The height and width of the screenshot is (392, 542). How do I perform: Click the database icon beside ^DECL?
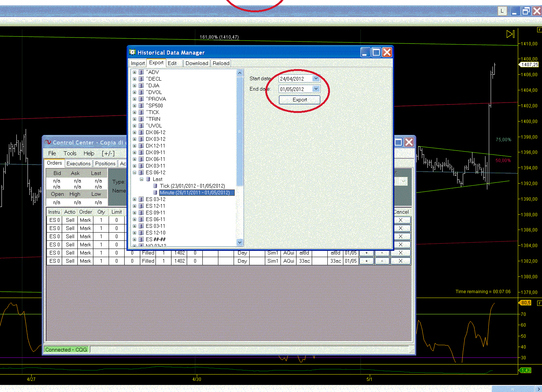pos(141,79)
